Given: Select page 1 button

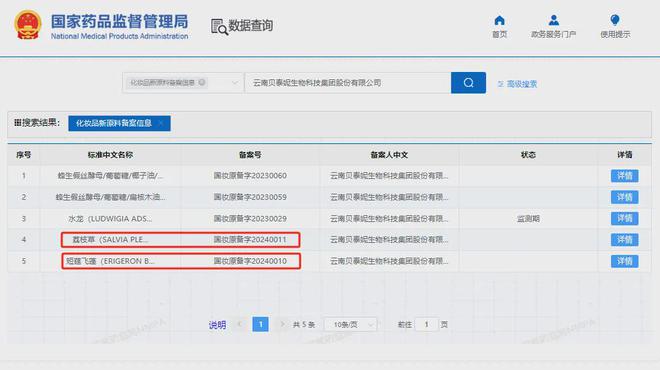Looking at the screenshot, I should 261,324.
